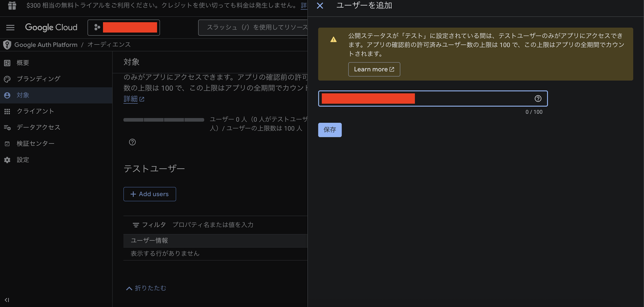This screenshot has height=307, width=644.
Task: Collapse section with 折りたたむ
Action: pos(146,288)
